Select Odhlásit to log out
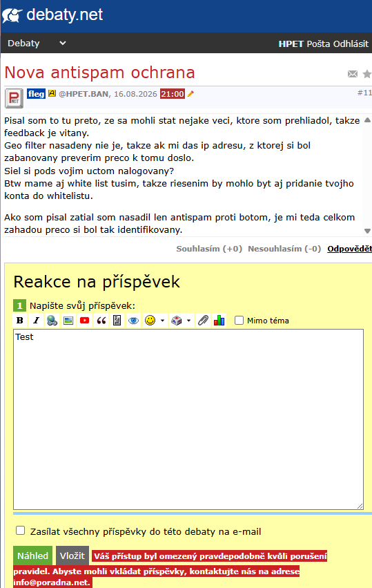 point(351,44)
